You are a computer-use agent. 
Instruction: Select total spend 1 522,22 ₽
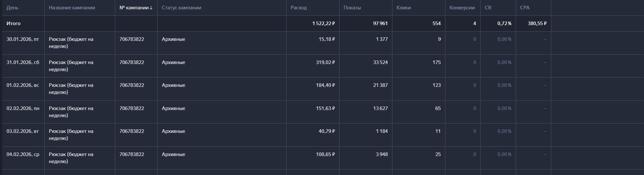click(323, 23)
